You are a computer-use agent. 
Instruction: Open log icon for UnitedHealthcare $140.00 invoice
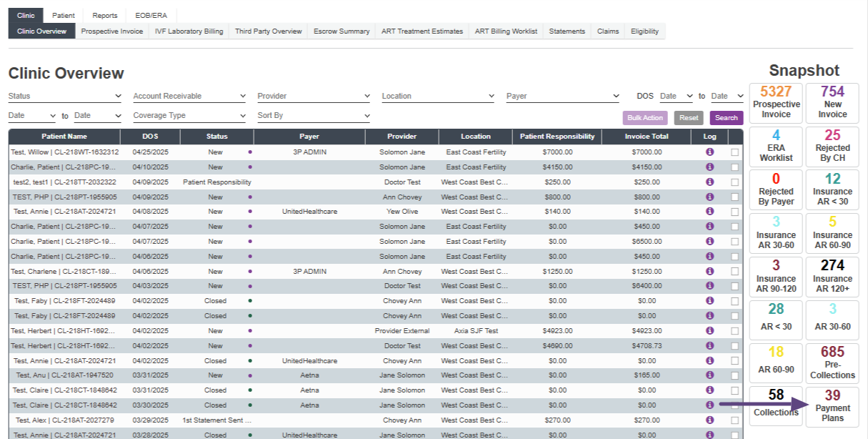click(x=709, y=212)
